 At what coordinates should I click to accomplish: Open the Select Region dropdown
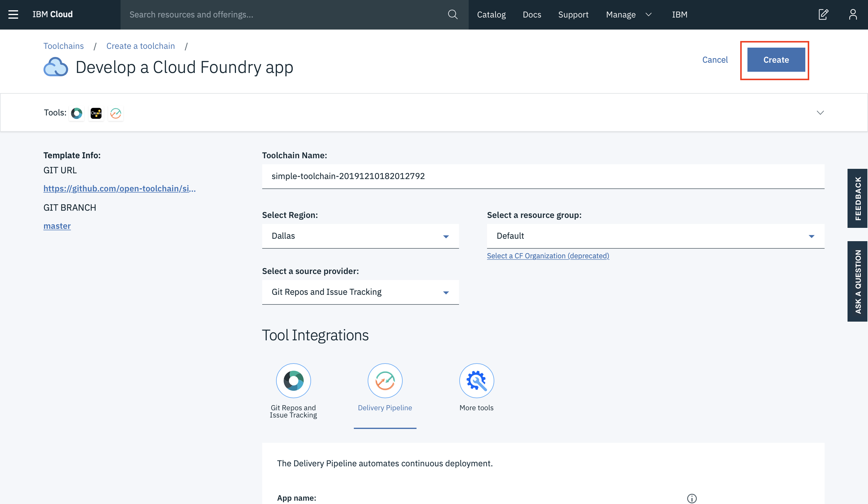pyautogui.click(x=360, y=236)
